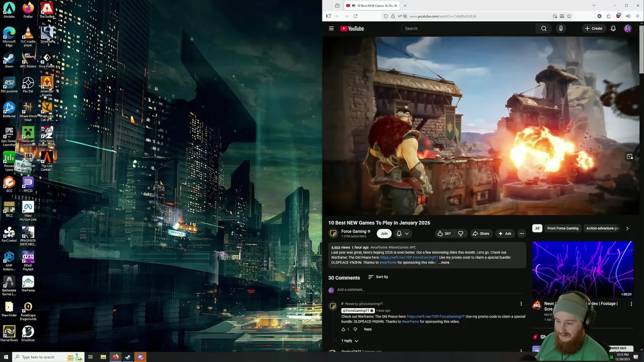Bookmark this page with the star icon
Screen dimensions: 644x362
(569, 16)
